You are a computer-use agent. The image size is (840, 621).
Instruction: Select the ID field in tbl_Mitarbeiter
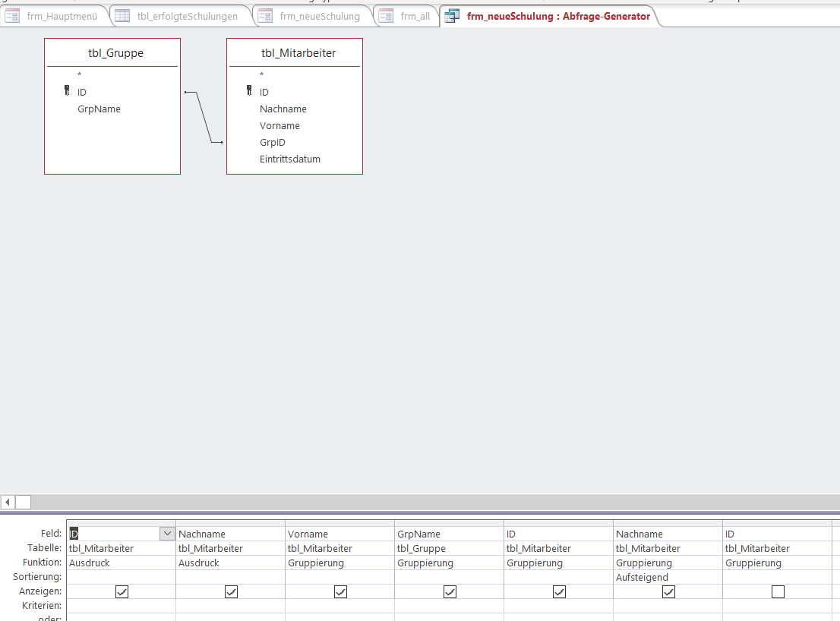pos(264,92)
